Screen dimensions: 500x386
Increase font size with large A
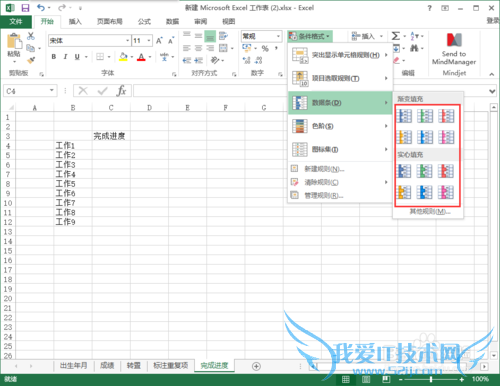click(159, 40)
